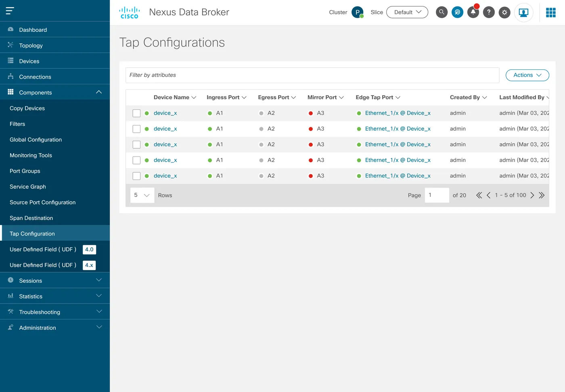Jump to last page double-arrow icon
The width and height of the screenshot is (565, 392).
[x=542, y=195]
